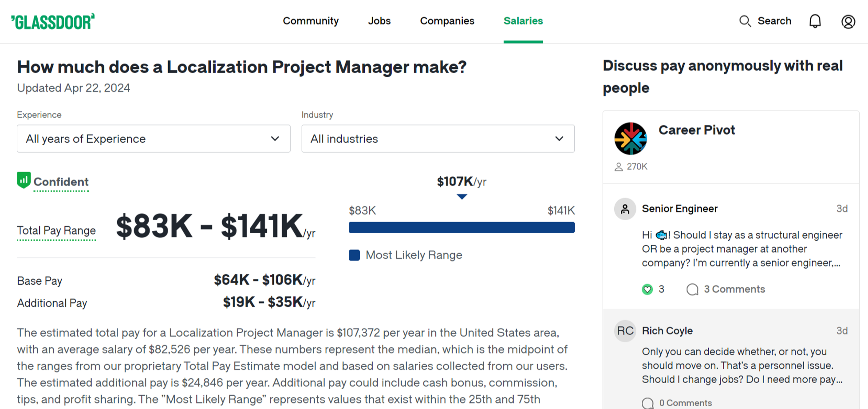The height and width of the screenshot is (409, 868).
Task: Open notifications via the bell icon
Action: pyautogui.click(x=815, y=21)
